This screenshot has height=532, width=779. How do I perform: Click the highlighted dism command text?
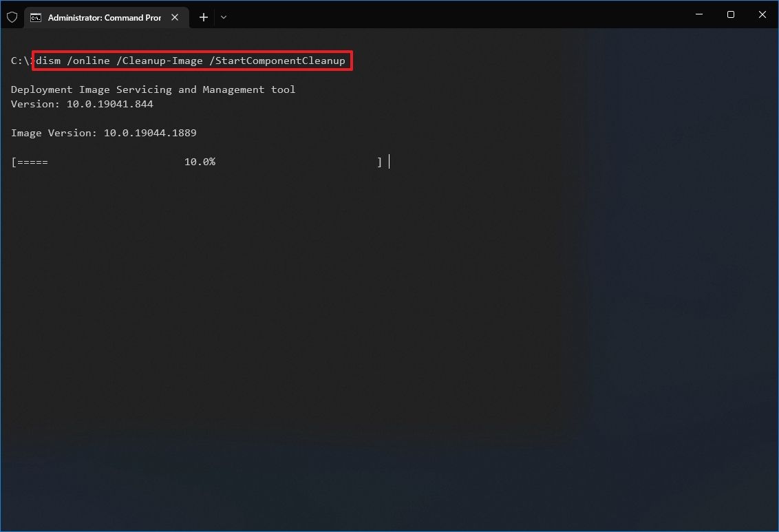tap(193, 61)
